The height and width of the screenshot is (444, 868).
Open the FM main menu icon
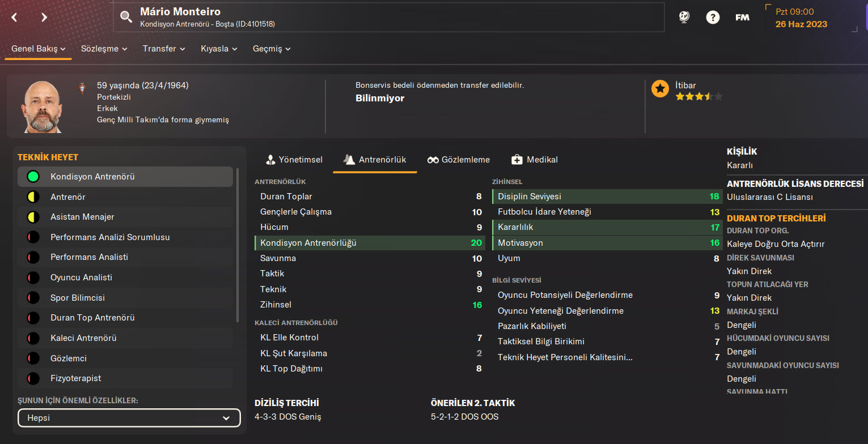click(742, 18)
